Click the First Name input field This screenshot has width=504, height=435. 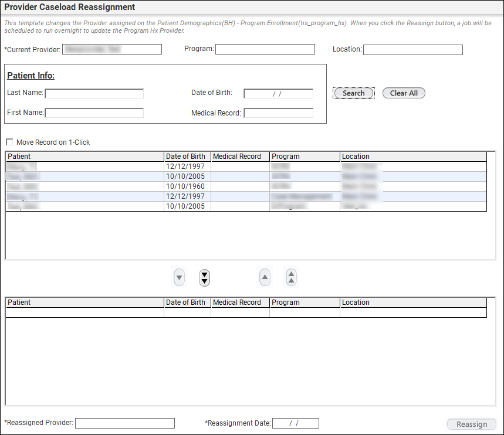pos(94,113)
